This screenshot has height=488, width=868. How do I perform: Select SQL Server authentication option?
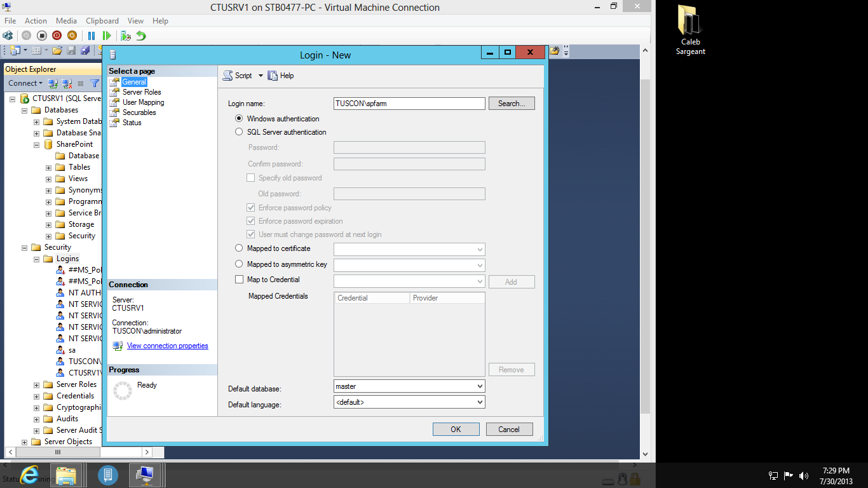[239, 132]
